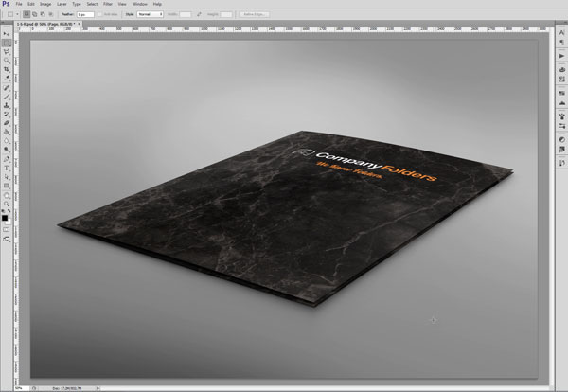
Task: Open the Type menu
Action: pyautogui.click(x=77, y=4)
